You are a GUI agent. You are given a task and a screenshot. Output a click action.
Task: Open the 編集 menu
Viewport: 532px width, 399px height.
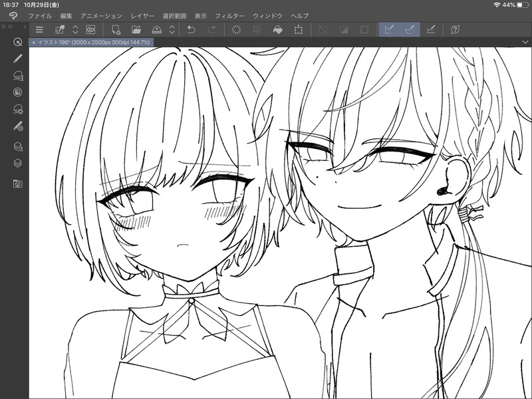[66, 16]
